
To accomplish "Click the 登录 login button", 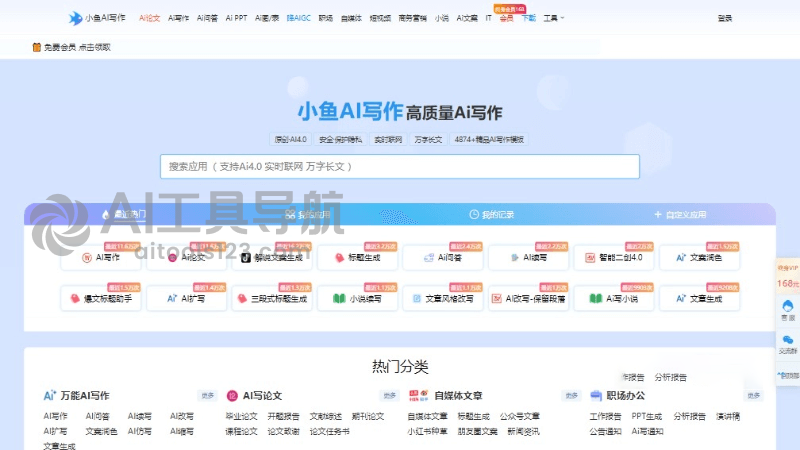I will pyautogui.click(x=724, y=18).
